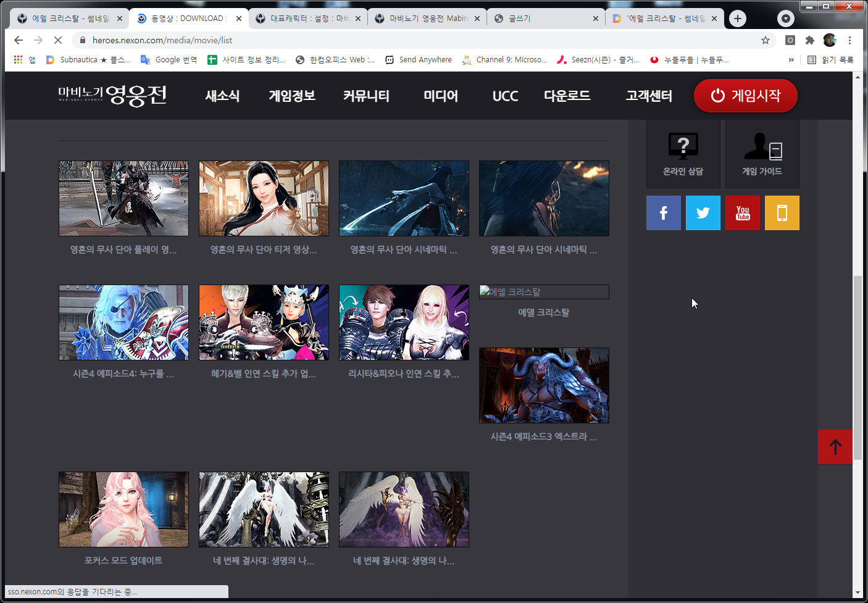Open the UCC menu
Screen dimensions: 868x603
pos(505,96)
